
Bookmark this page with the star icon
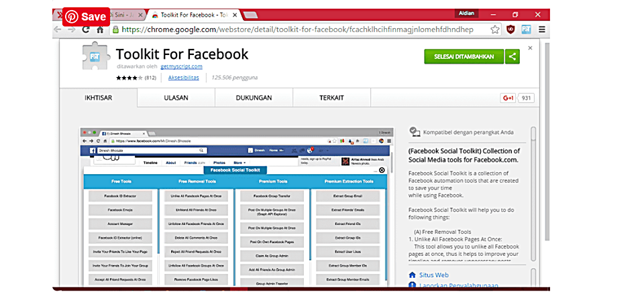495,29
